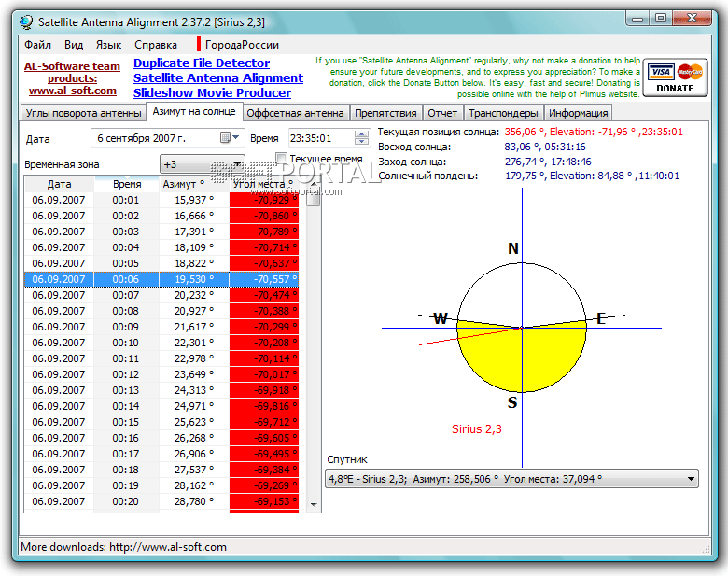Select the red elevation cell for 00:10
Screen dimensions: 728x576
coord(264,343)
